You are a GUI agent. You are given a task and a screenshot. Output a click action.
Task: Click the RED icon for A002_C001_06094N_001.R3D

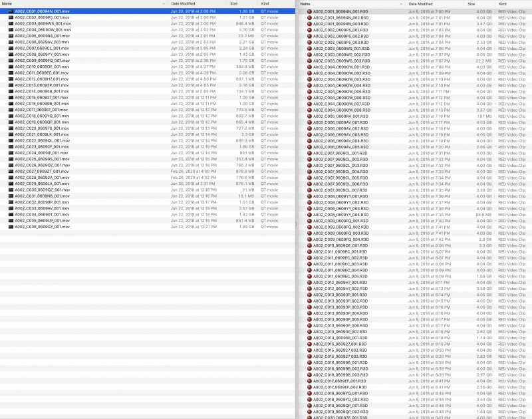[309, 11]
